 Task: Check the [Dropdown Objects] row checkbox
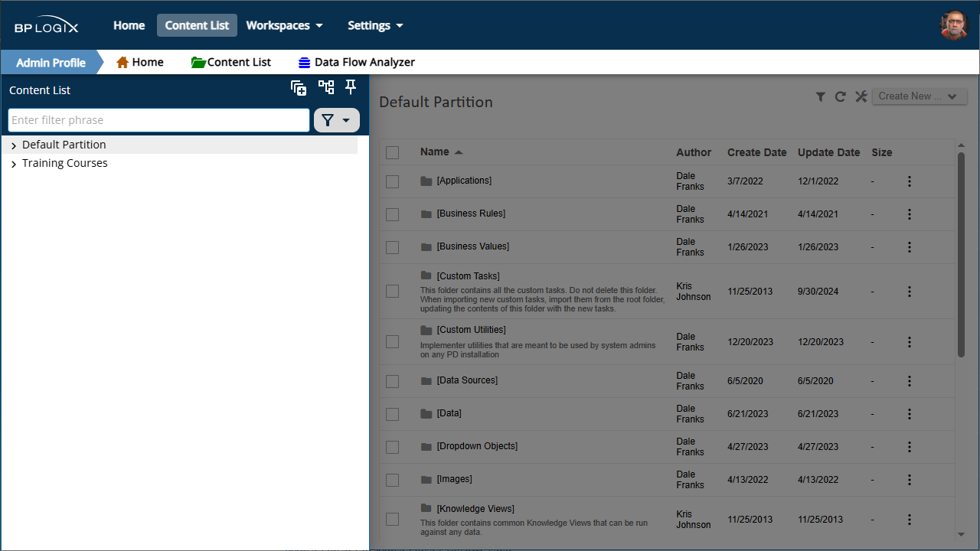click(x=393, y=447)
